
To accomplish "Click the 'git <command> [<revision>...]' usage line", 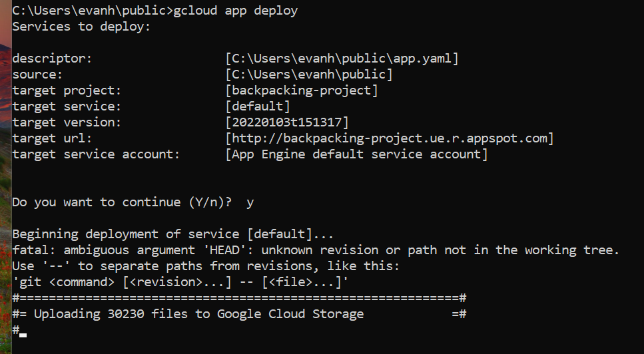I will [x=180, y=282].
